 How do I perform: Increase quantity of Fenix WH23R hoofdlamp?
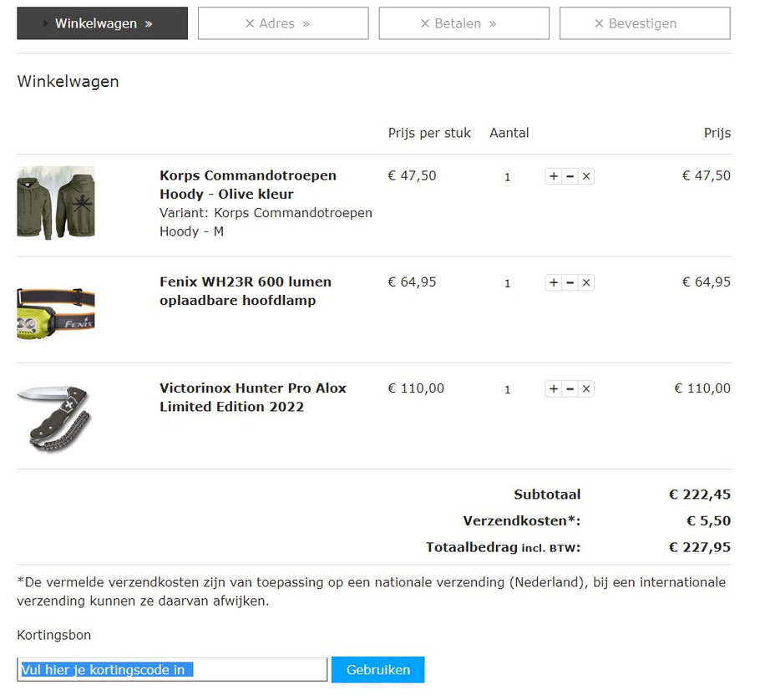(554, 282)
